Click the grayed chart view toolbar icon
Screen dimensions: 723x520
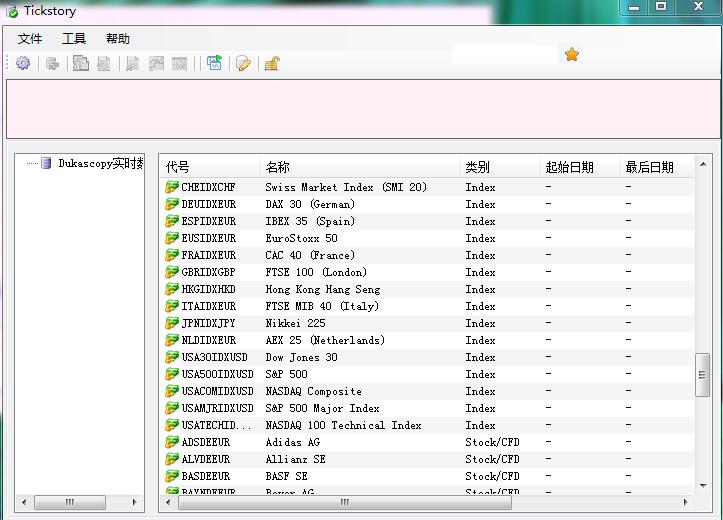pos(156,64)
